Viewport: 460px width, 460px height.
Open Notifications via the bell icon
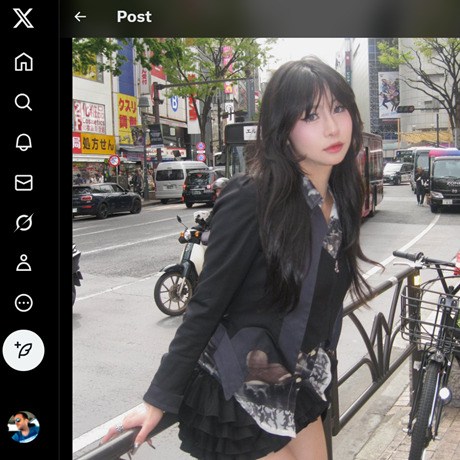click(x=24, y=142)
